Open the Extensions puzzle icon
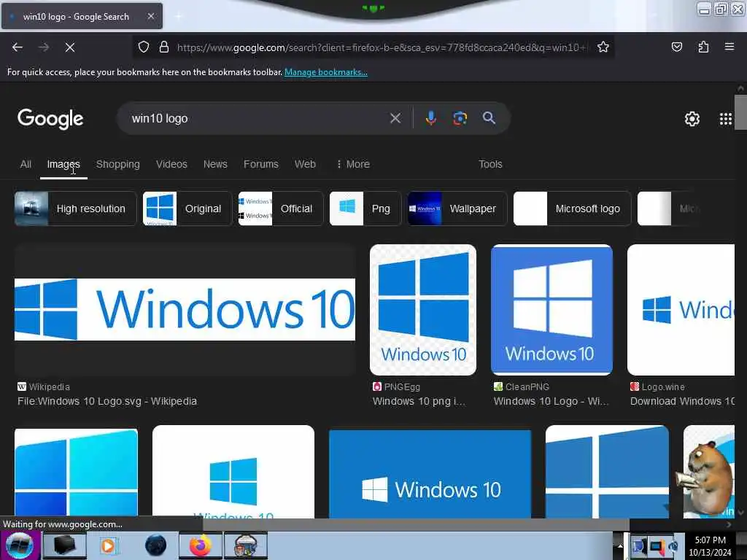The height and width of the screenshot is (560, 747). point(703,47)
